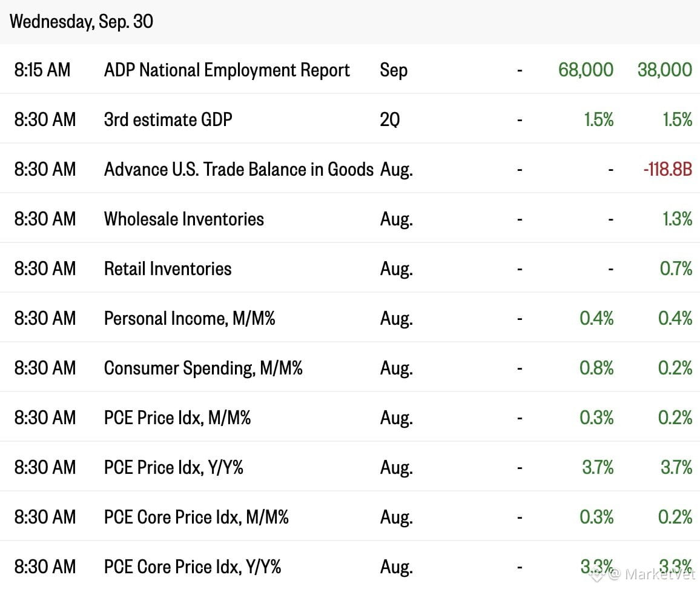Click the 0.8% Consumer Spending forecast
The image size is (700, 589).
coord(596,368)
